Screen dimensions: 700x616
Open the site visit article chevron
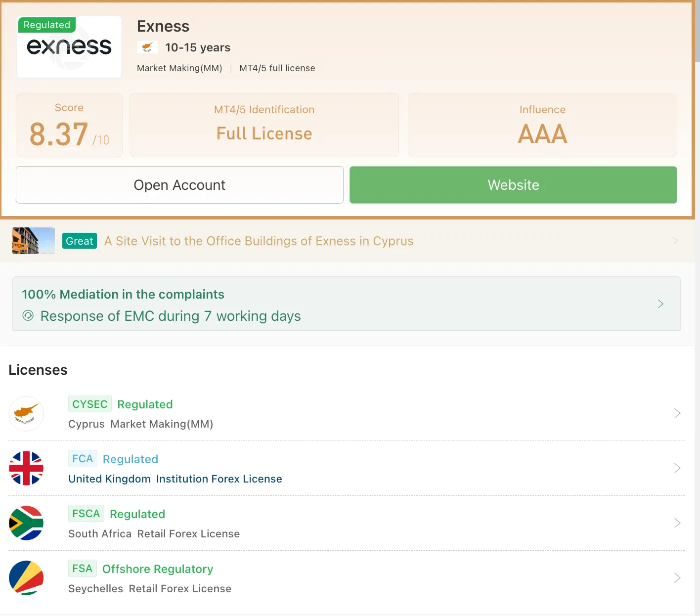(675, 241)
